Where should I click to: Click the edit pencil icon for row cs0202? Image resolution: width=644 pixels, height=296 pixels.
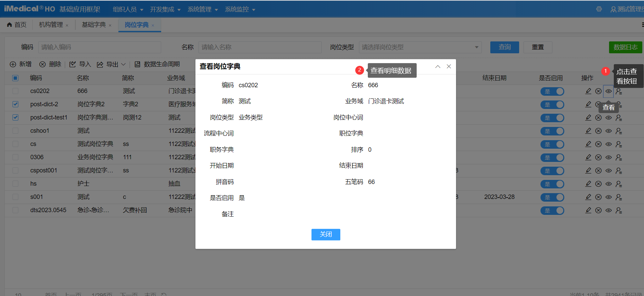click(588, 91)
